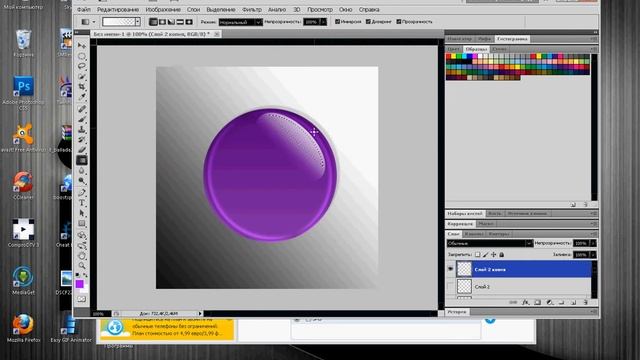Open Mozilla Firefox desktop shortcut

[23, 328]
